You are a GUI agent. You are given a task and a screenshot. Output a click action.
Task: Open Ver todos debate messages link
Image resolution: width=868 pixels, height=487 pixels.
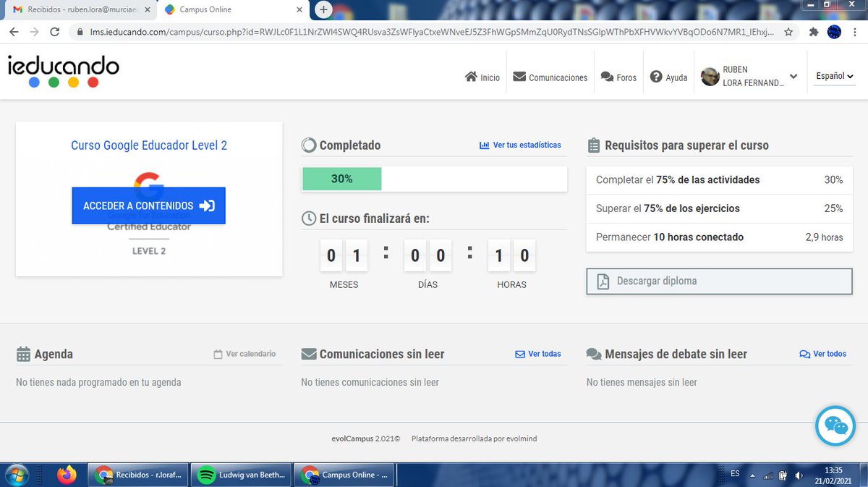point(822,354)
